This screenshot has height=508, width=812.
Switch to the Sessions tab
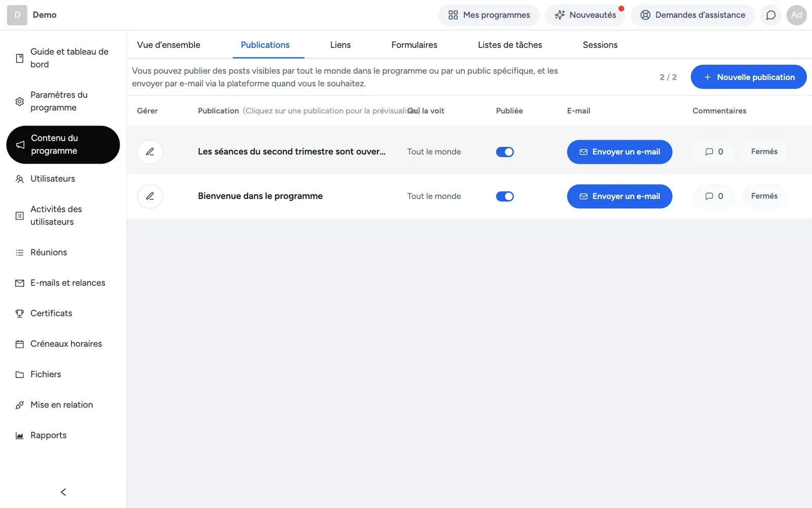[x=600, y=45]
